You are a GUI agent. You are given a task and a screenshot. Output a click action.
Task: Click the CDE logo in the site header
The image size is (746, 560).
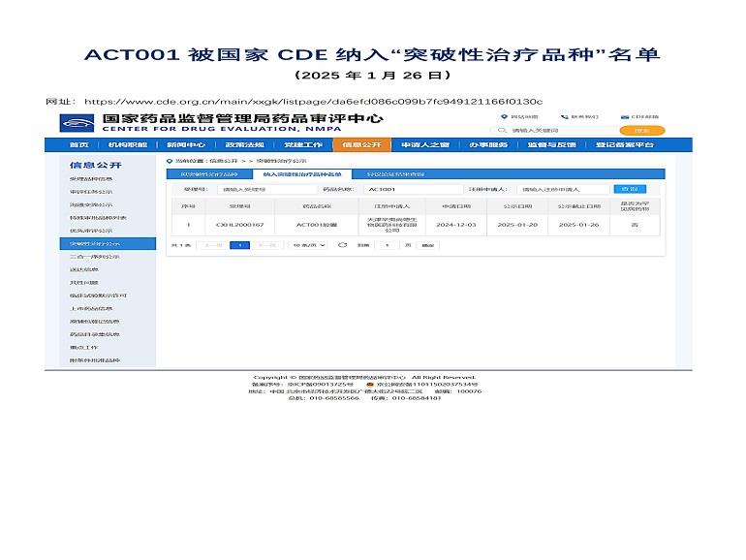click(77, 123)
